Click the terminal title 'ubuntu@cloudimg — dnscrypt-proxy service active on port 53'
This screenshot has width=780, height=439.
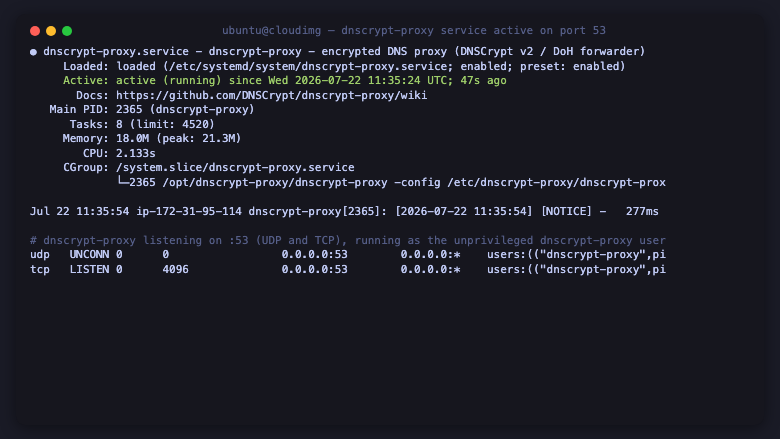click(x=413, y=30)
